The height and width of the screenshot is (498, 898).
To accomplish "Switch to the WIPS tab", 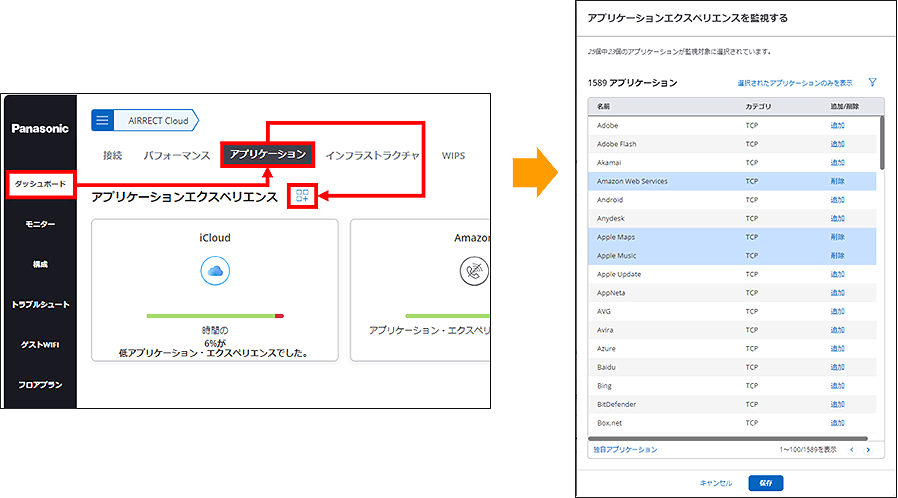I will (454, 155).
